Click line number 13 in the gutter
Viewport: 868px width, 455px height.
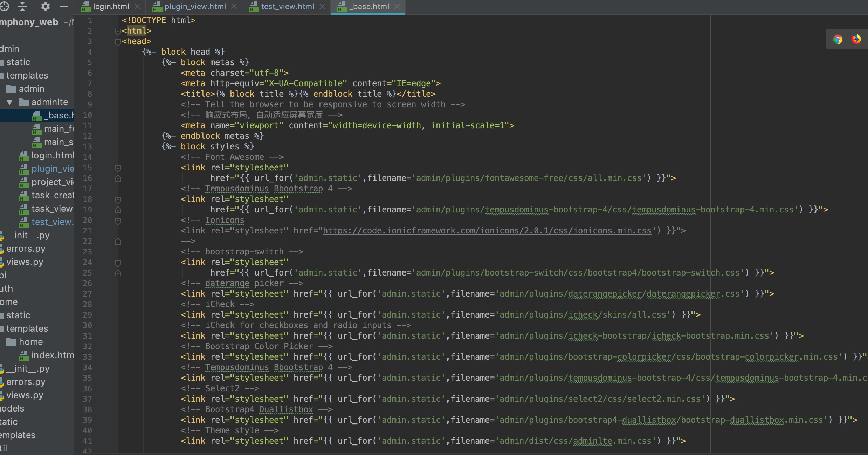(x=88, y=147)
